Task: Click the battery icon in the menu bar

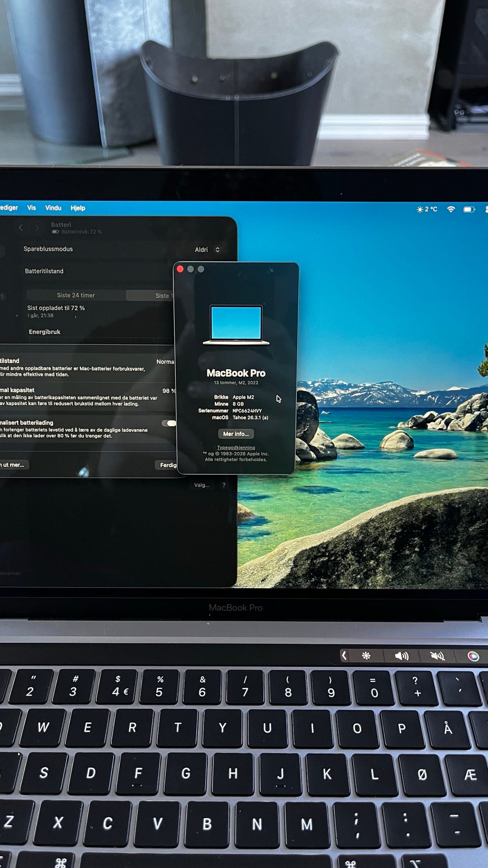Action: pyautogui.click(x=469, y=209)
